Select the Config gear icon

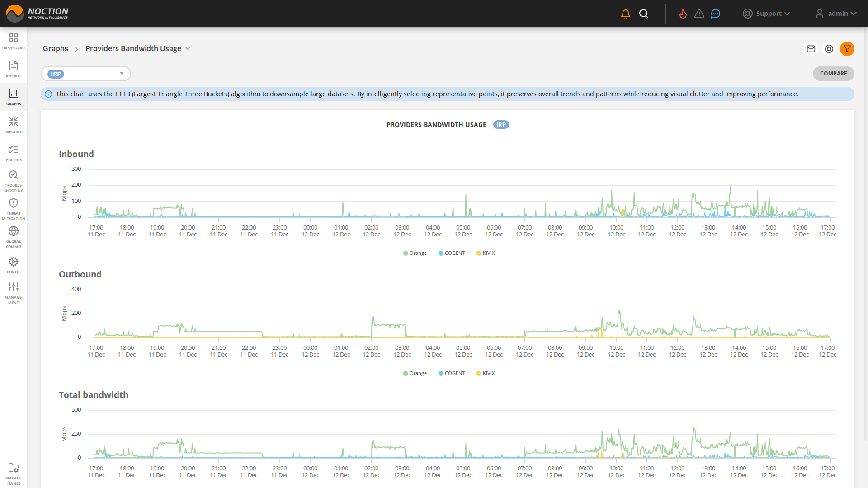point(14,264)
